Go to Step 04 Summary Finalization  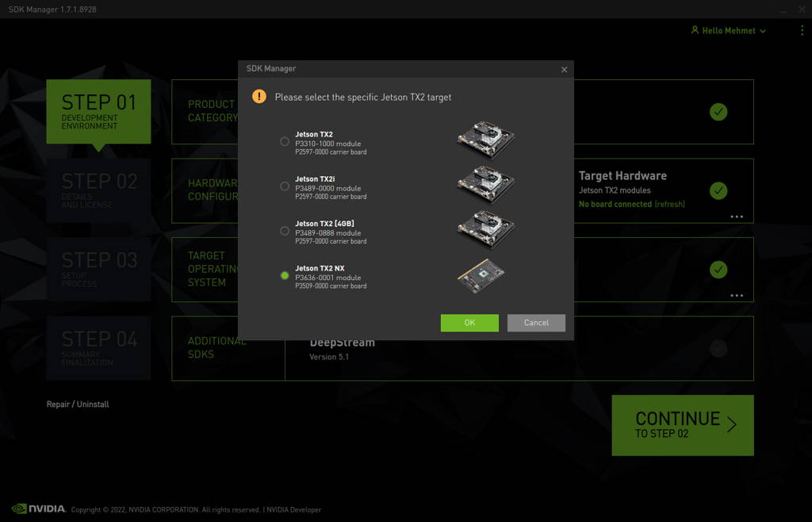pos(98,348)
